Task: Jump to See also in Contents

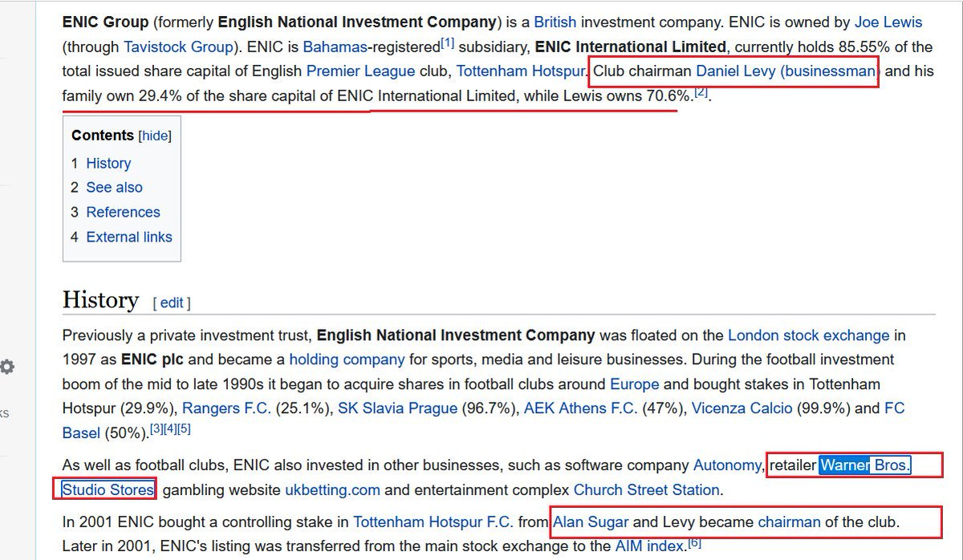Action: click(115, 187)
